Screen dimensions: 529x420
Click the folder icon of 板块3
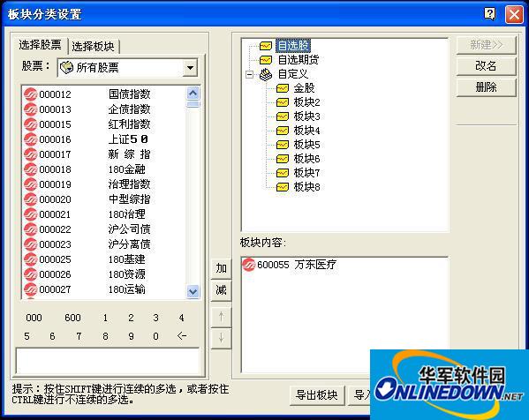pyautogui.click(x=283, y=116)
